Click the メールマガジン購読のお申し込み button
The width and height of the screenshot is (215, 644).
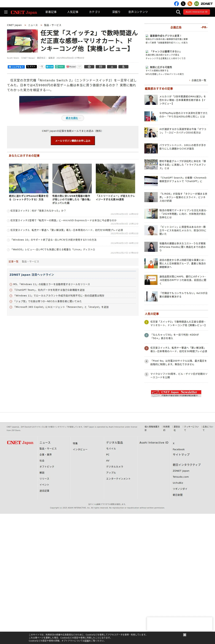click(x=73, y=141)
